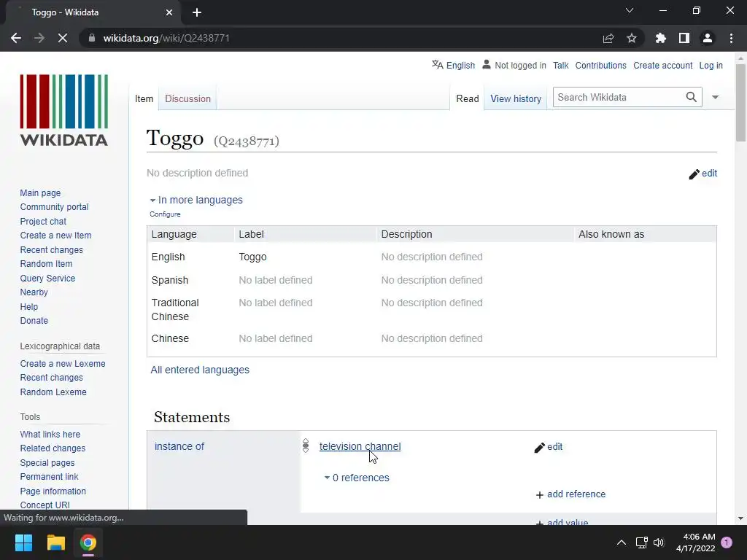Open the Query Service link
Screen dimensions: 747x560
pos(47,278)
